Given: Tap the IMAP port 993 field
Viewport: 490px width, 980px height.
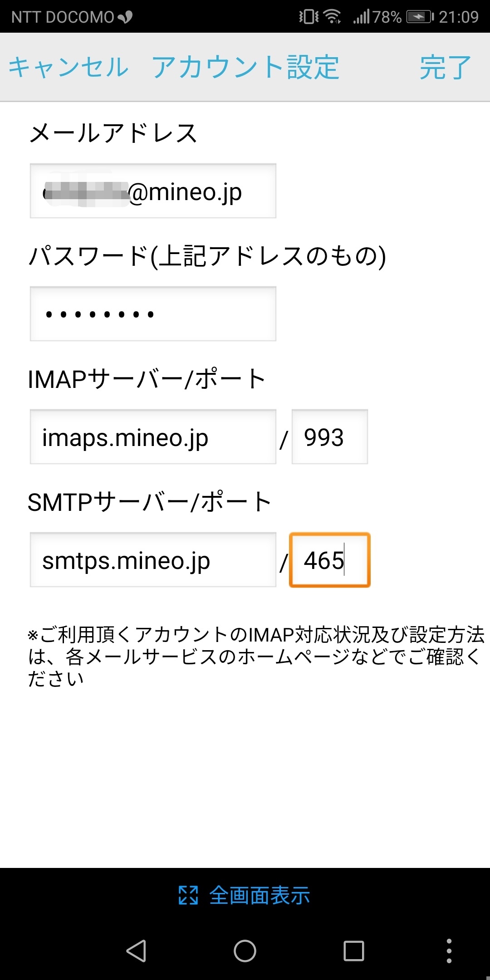Looking at the screenshot, I should point(329,437).
